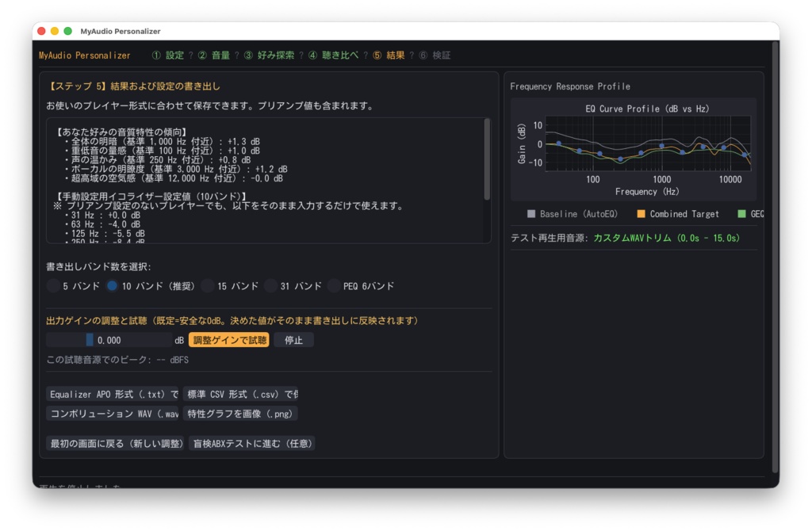This screenshot has width=812, height=531.
Task: Click カスタムWAVトリム (0.0s - 15.0s) text
Action: pos(666,238)
